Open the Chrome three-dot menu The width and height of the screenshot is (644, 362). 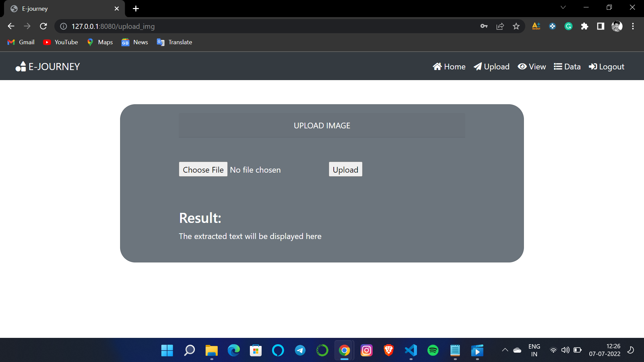click(x=633, y=26)
